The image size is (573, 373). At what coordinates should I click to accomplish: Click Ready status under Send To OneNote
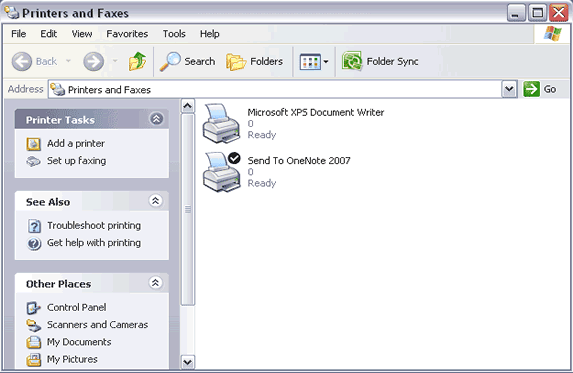coord(262,183)
